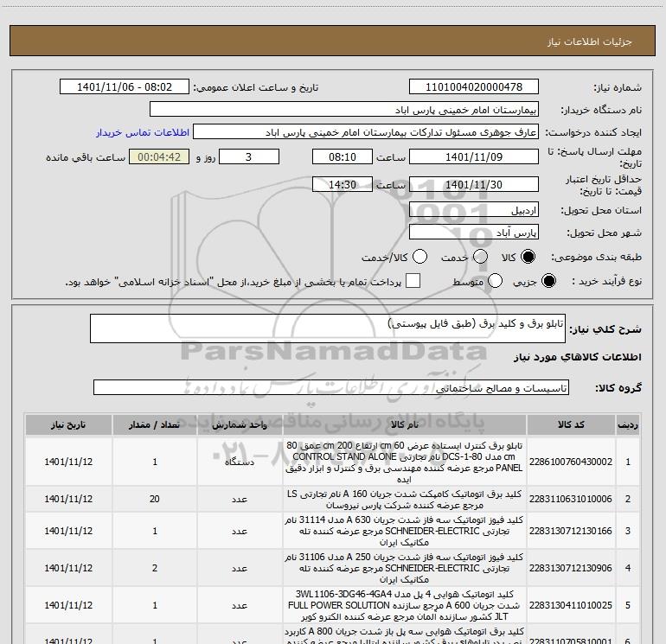Click section title اطلاعات کالاهای مورد نیاز
The width and height of the screenshot is (666, 644).
click(577, 357)
